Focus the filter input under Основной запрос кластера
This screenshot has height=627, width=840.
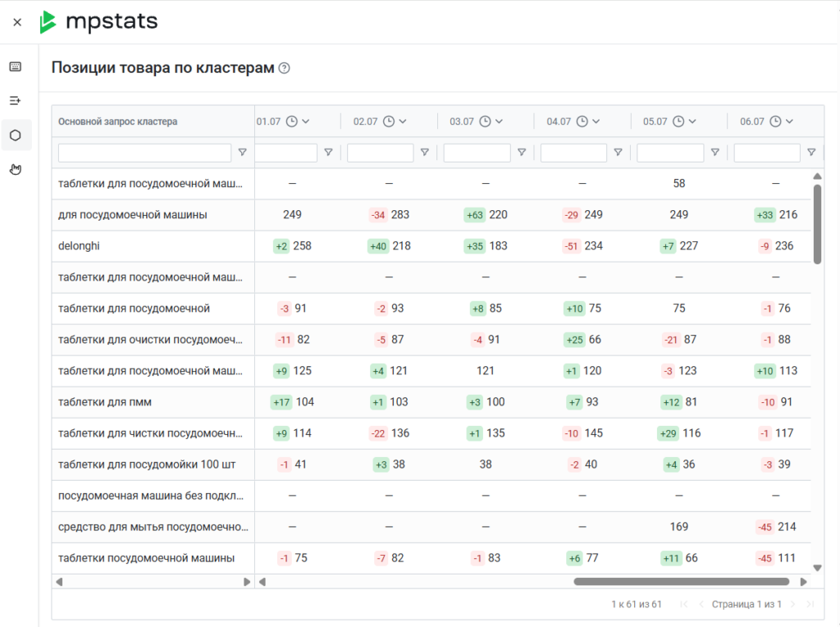click(144, 153)
